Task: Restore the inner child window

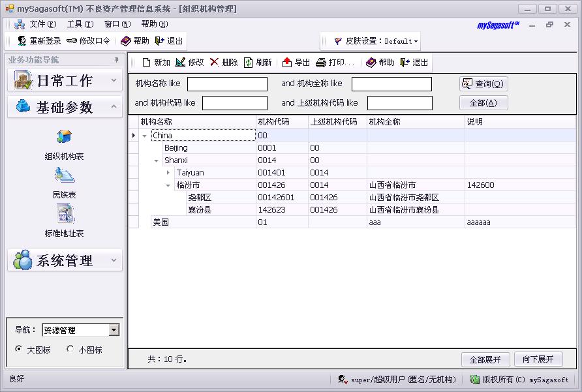Action: click(x=550, y=25)
